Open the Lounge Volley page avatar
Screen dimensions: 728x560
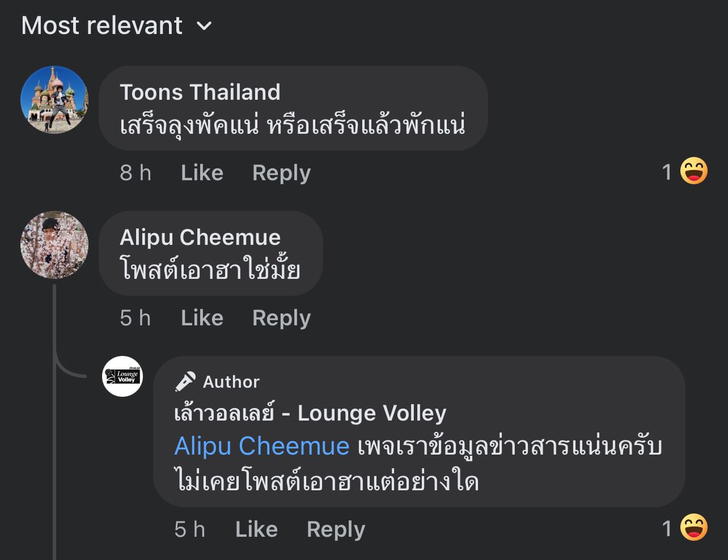[122, 376]
